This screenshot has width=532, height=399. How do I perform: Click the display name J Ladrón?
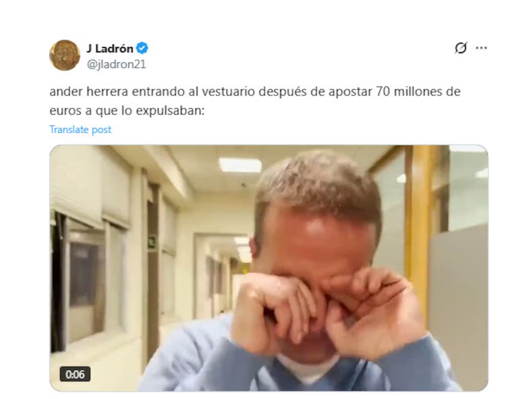click(x=109, y=48)
